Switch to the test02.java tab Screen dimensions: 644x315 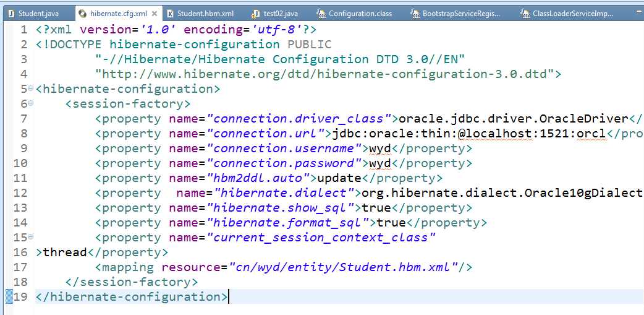click(x=276, y=14)
